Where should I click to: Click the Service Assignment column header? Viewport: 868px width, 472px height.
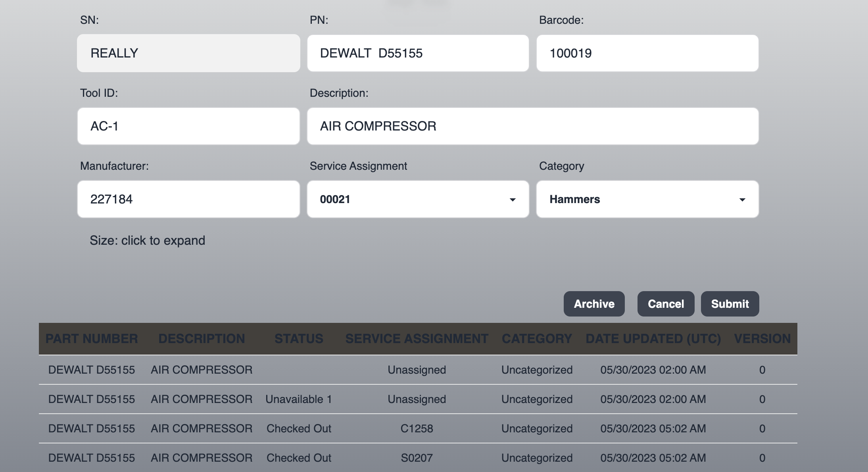(417, 339)
